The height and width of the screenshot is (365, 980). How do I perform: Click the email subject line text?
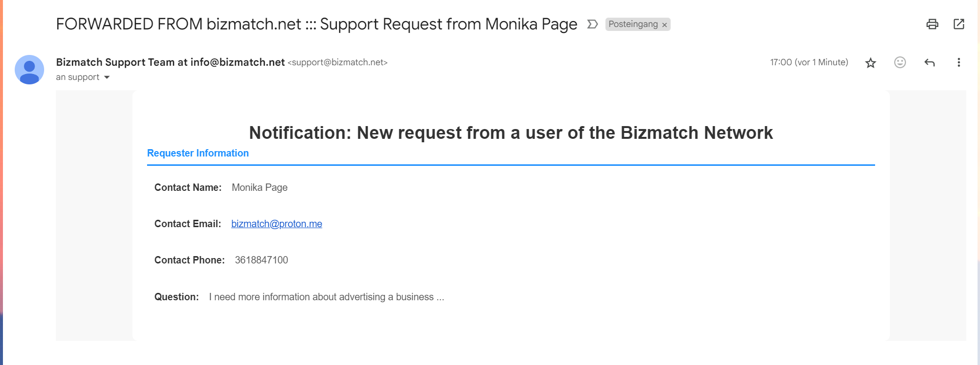pos(317,24)
